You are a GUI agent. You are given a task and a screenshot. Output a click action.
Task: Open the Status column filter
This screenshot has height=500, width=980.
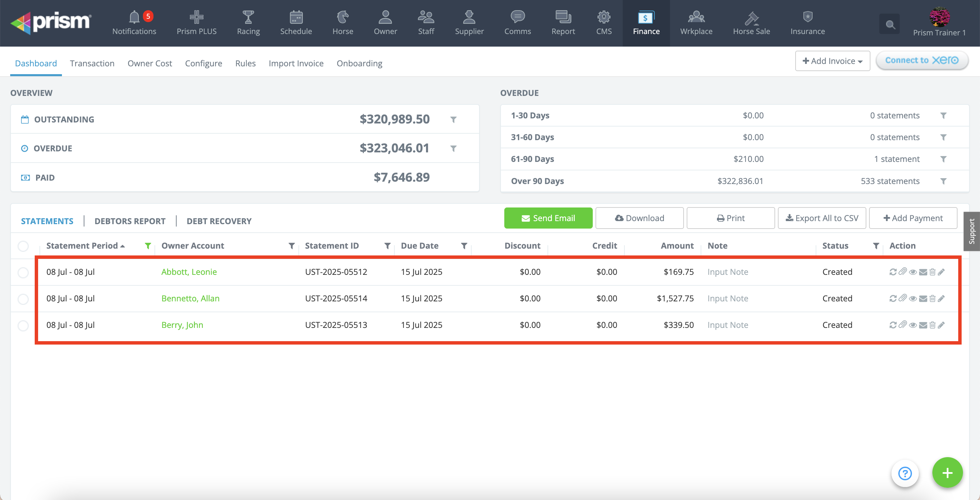[876, 246]
